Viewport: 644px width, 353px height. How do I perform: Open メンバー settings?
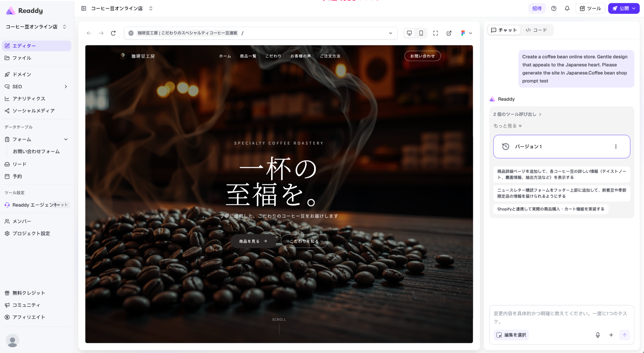tap(36, 221)
